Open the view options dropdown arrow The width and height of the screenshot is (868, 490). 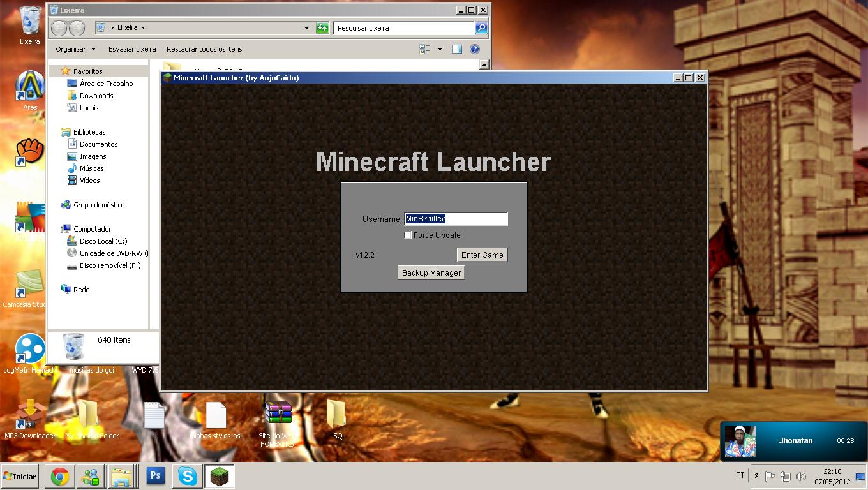point(440,49)
